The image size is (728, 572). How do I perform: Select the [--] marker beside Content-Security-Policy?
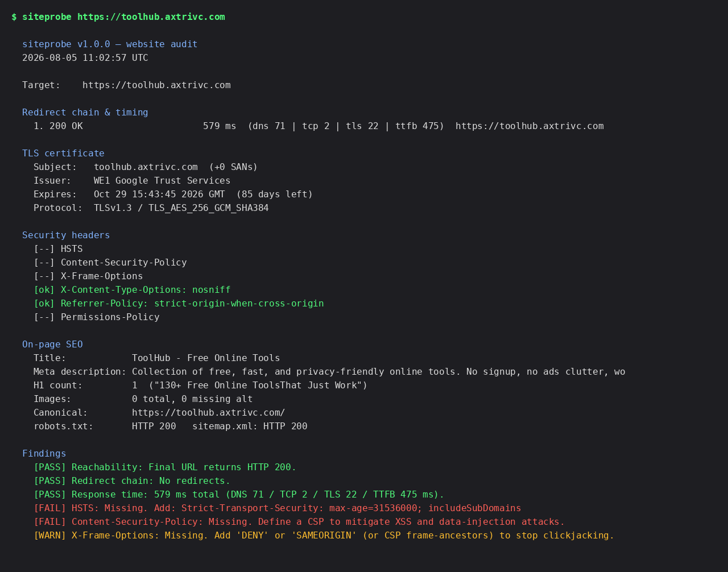tap(44, 263)
